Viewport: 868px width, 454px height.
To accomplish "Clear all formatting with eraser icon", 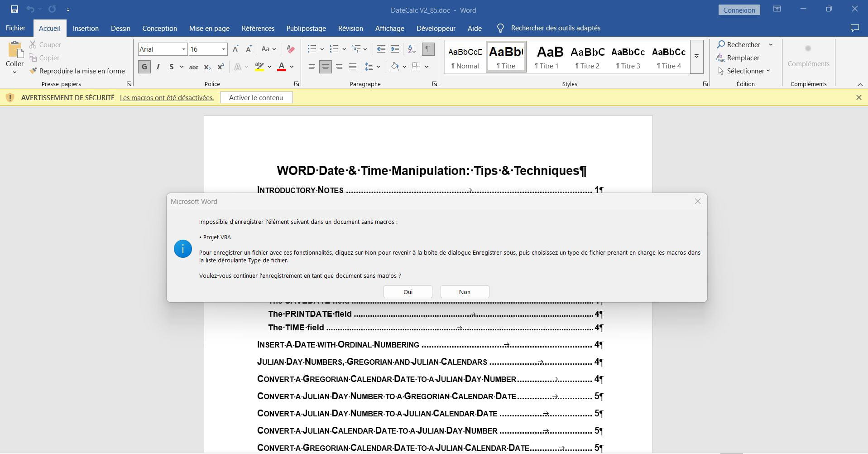I will [x=291, y=49].
